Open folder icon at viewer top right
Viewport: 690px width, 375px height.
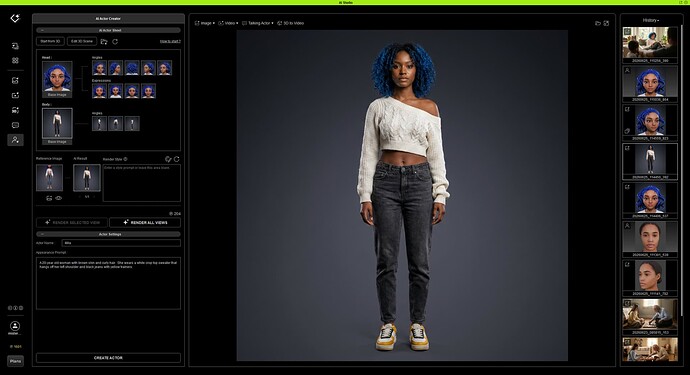click(598, 23)
